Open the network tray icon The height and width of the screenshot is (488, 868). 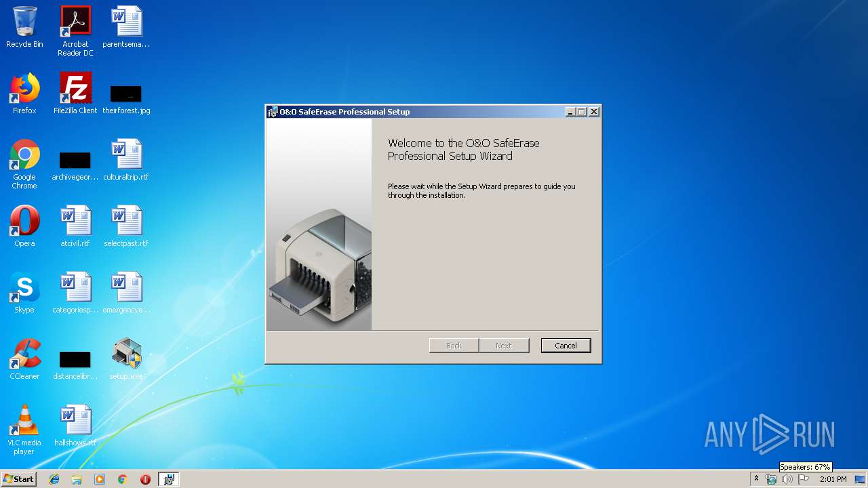tap(771, 479)
